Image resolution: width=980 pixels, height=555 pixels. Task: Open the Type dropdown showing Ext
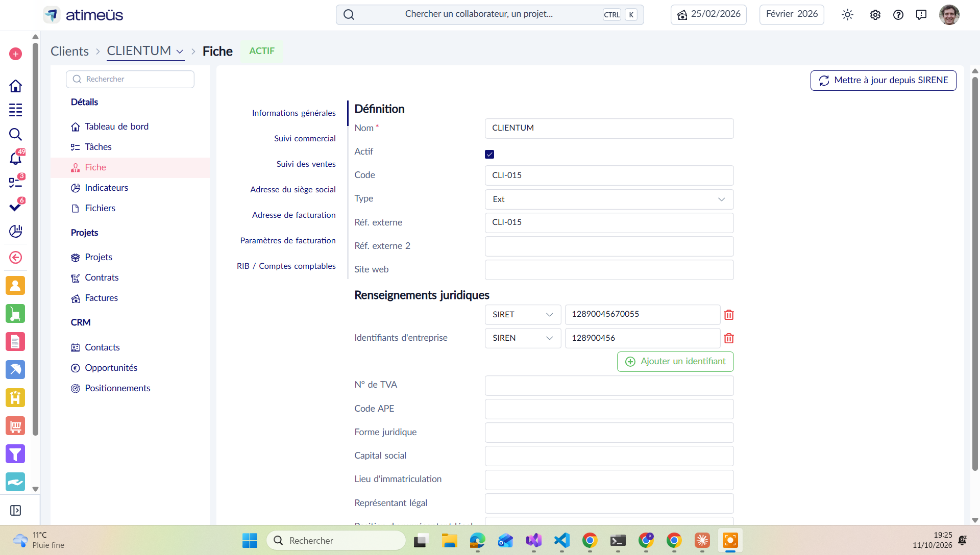[609, 199]
